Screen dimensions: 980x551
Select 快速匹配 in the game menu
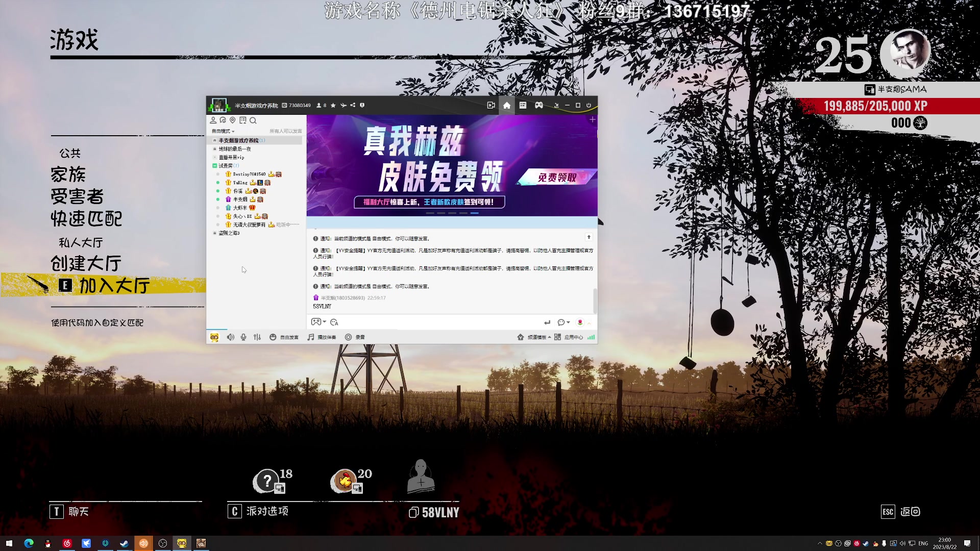(86, 218)
